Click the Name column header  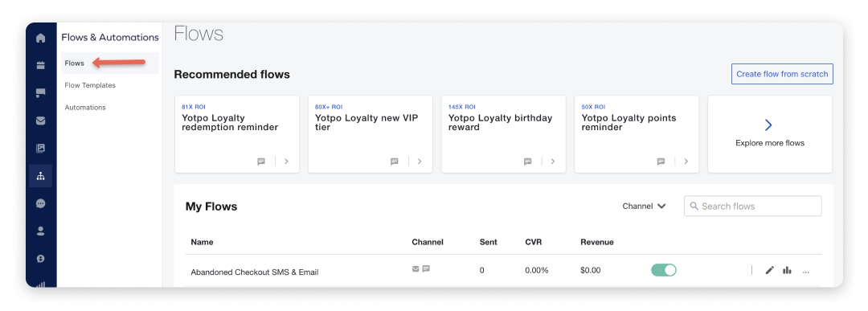[x=202, y=242]
